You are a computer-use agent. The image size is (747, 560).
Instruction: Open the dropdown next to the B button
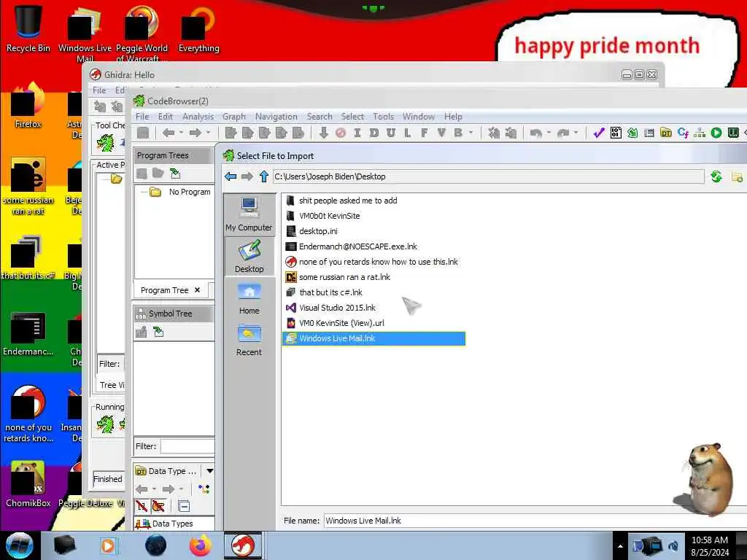(471, 133)
